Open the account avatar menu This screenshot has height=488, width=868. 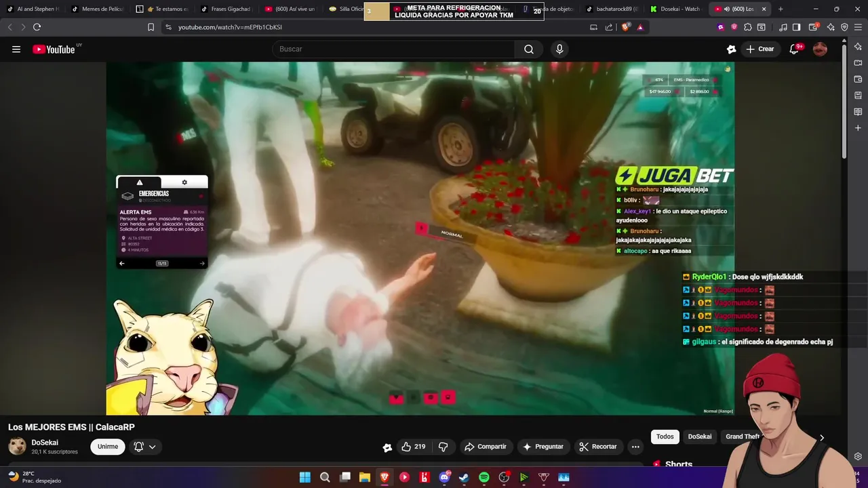point(820,49)
